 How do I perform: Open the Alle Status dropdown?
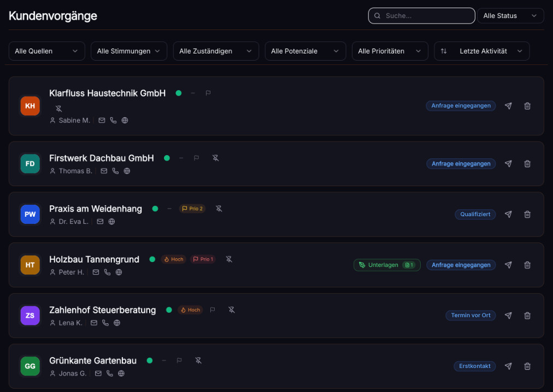pyautogui.click(x=510, y=16)
